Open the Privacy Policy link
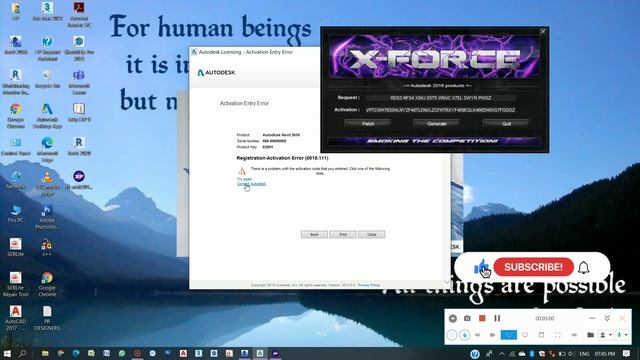 pyautogui.click(x=369, y=285)
